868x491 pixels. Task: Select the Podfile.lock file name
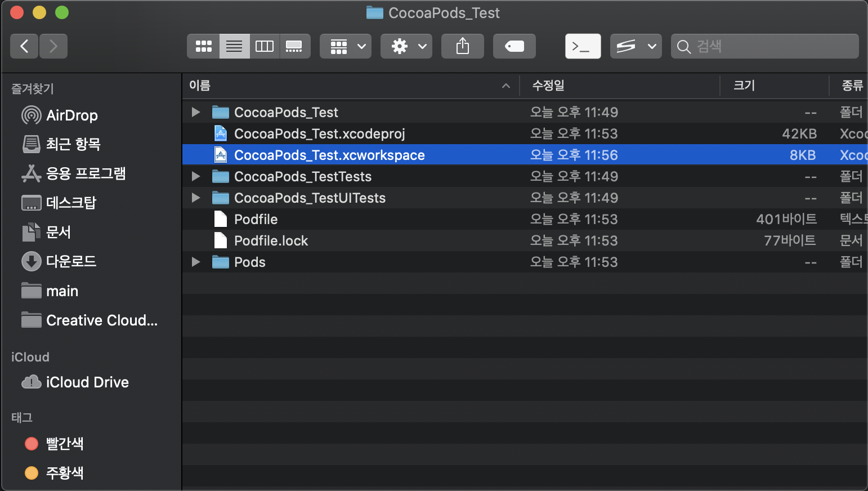[x=271, y=240]
